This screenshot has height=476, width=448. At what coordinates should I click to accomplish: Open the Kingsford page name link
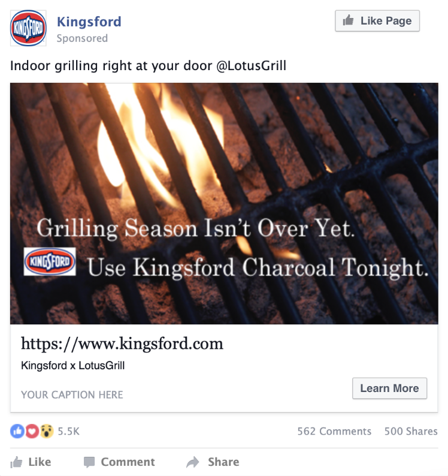pos(89,22)
